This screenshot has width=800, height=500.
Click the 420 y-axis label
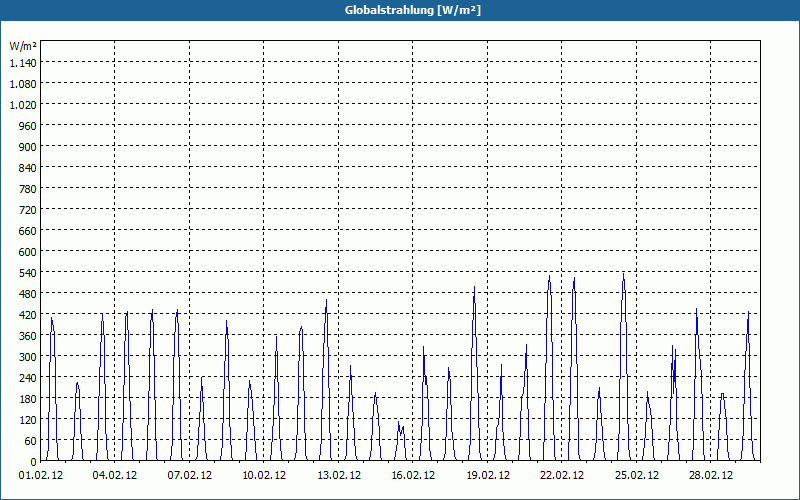pyautogui.click(x=29, y=315)
